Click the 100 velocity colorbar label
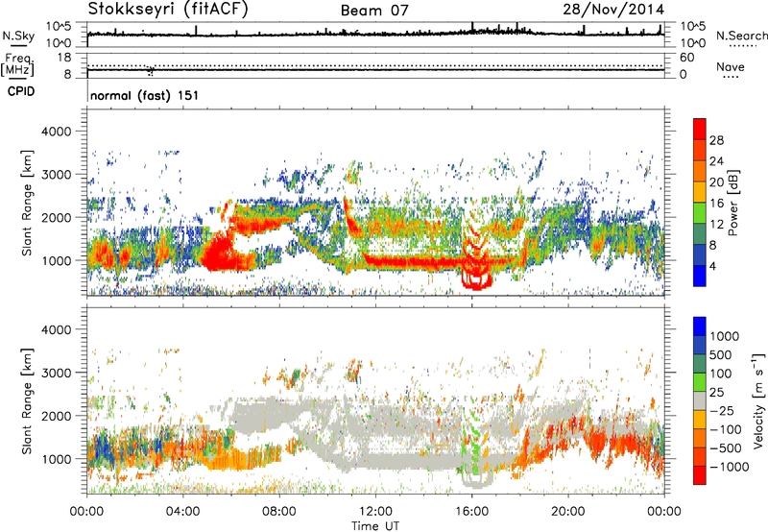Viewport: 768px width, 532px height. pos(721,374)
